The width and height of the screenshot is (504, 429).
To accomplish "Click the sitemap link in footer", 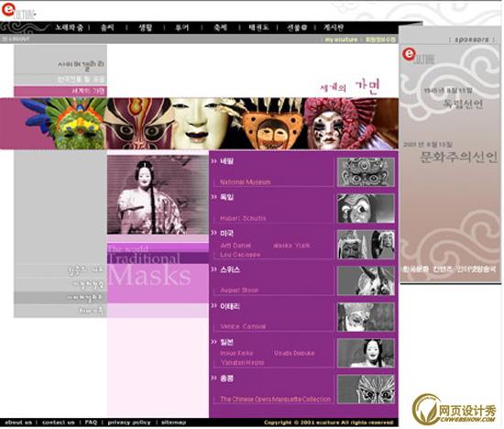I will [x=173, y=423].
